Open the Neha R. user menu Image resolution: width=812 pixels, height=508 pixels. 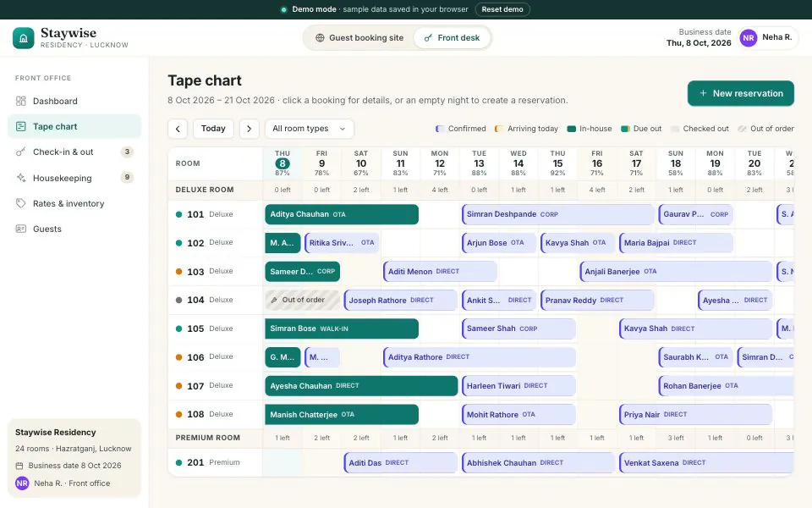point(769,38)
